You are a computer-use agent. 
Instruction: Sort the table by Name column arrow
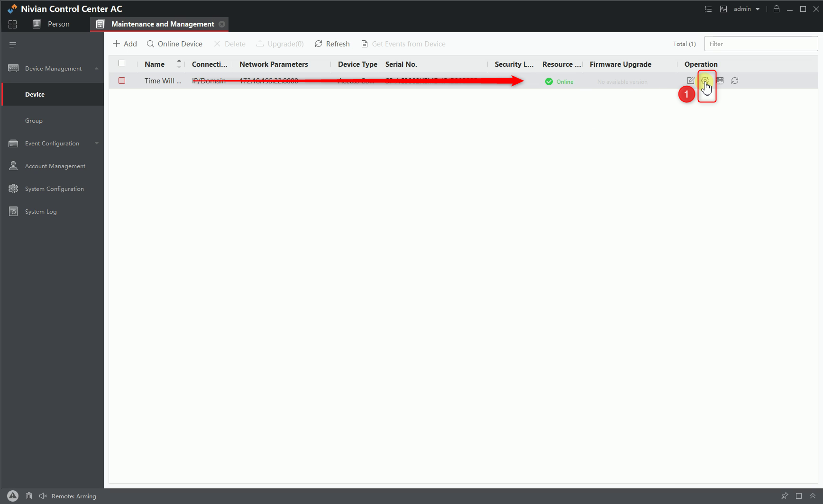tap(179, 63)
